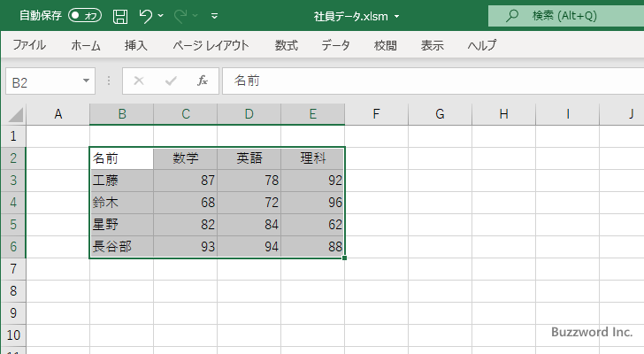Viewport: 644px width, 354px height.
Task: Click the search box 検索 (Alt+Q)
Action: (x=566, y=16)
